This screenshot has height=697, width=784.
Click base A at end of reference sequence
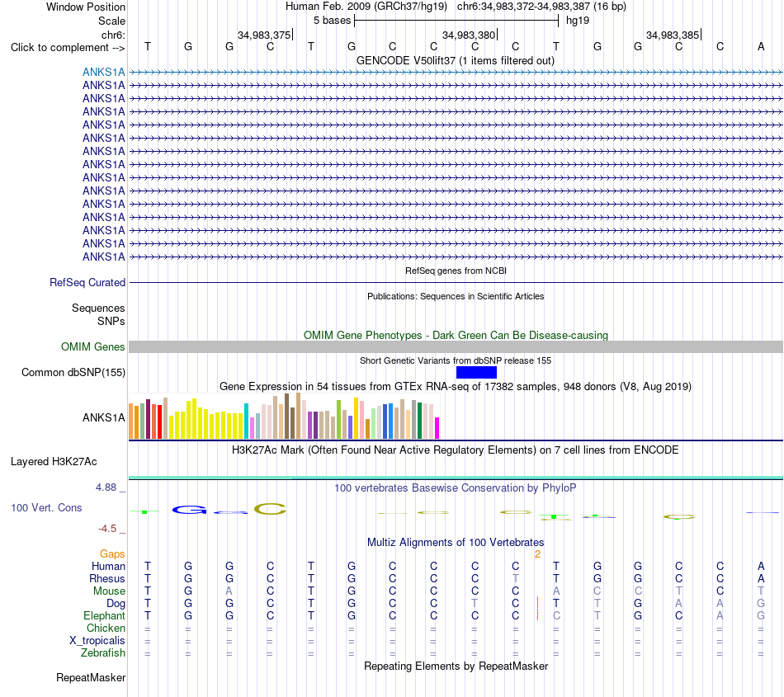tap(761, 46)
